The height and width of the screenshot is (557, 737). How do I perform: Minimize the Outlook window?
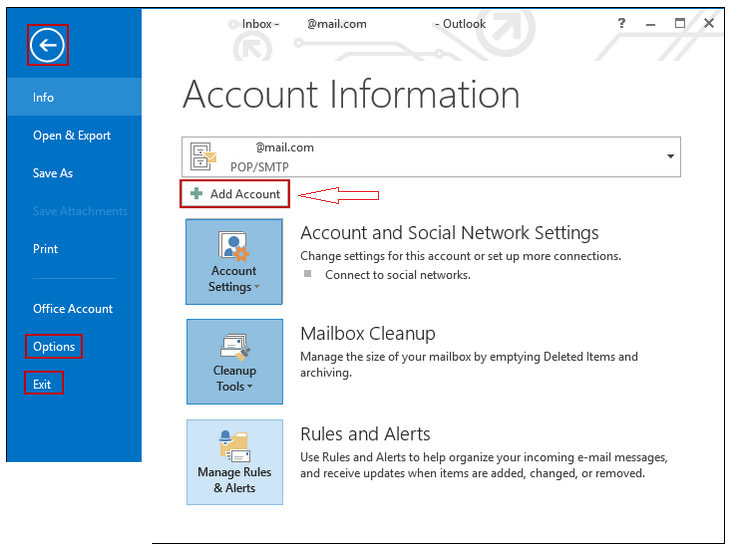pyautogui.click(x=651, y=24)
